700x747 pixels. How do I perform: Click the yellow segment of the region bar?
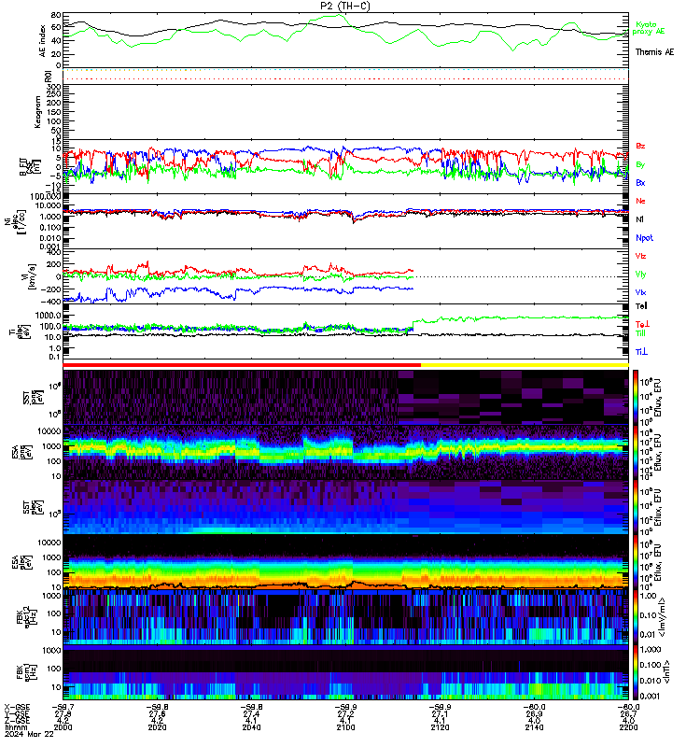point(525,365)
